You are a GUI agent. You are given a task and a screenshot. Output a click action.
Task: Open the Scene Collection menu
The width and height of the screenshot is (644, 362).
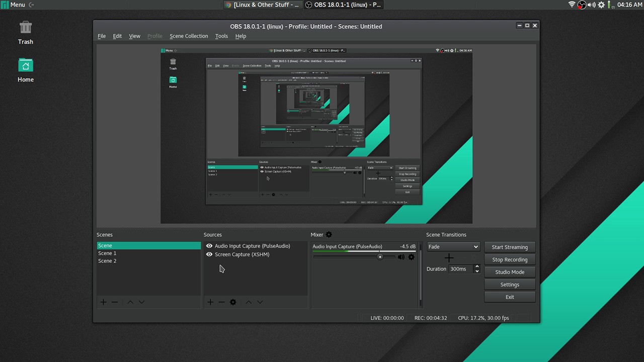189,36
